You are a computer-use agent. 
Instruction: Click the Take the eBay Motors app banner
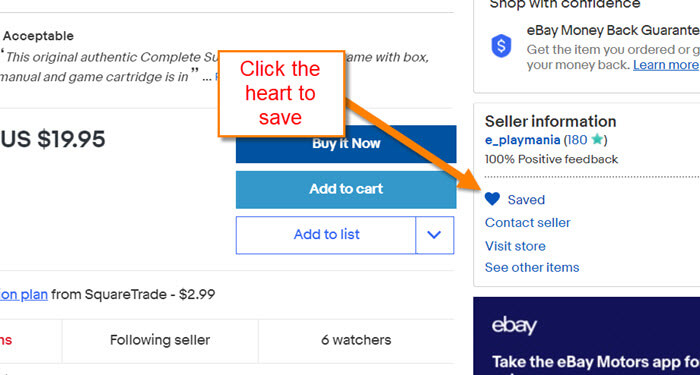[587, 336]
